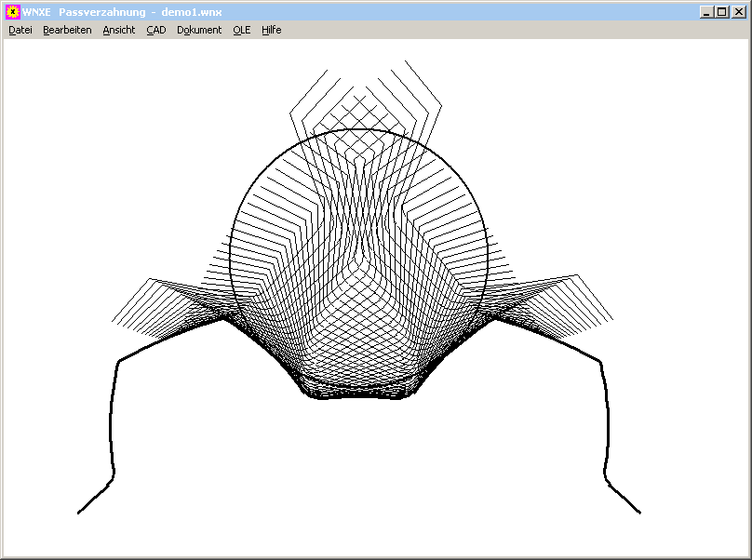Click the title 'WNXE Passverzahnung - demo1.wnx'
Image resolution: width=752 pixels, height=560 pixels.
point(122,12)
